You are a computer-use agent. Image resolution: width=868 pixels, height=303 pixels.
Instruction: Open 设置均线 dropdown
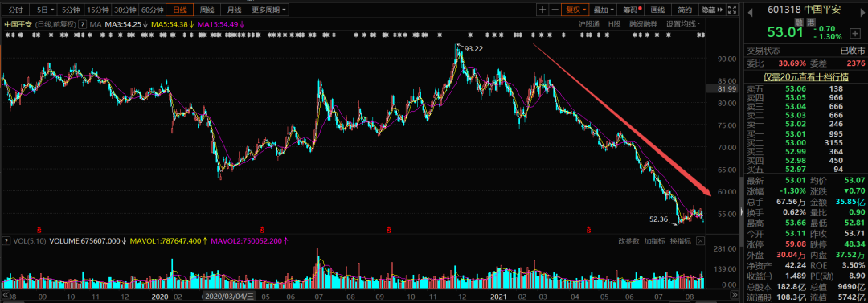coord(683,24)
